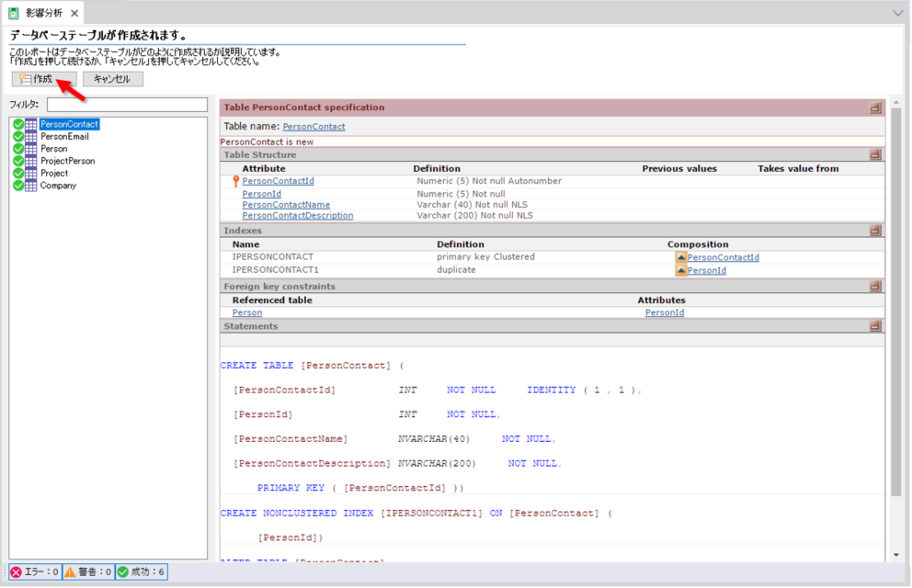The image size is (912, 588).
Task: Click the table icon beside Project
Action: click(31, 173)
